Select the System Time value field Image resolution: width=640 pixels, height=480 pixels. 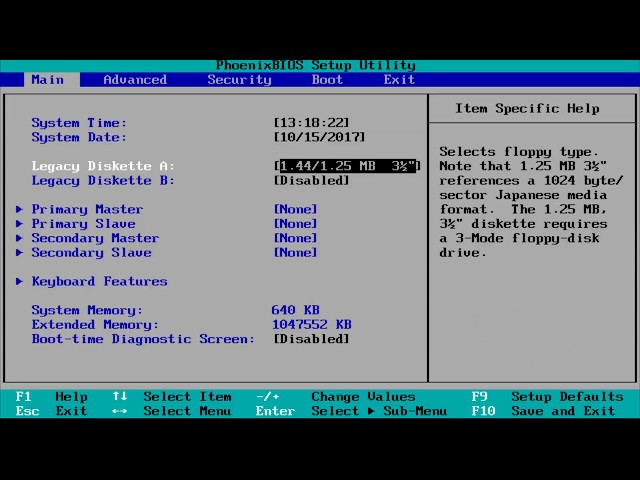tap(311, 123)
